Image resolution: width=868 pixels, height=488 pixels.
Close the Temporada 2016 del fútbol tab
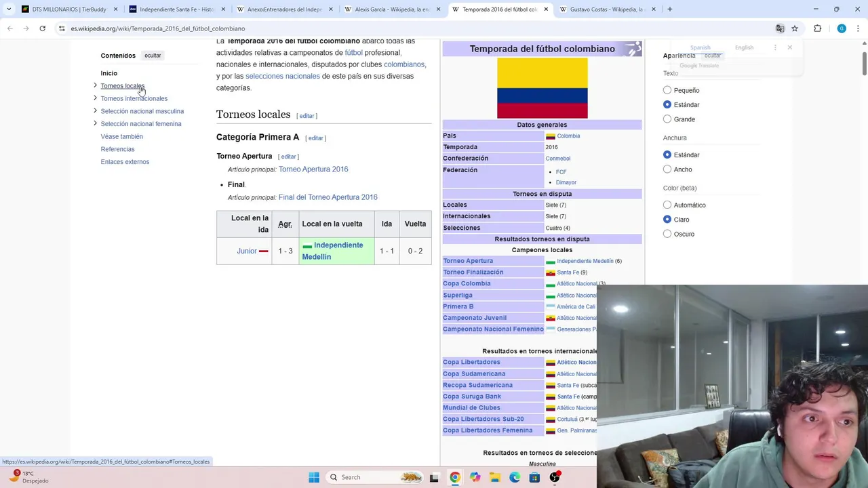[546, 9]
